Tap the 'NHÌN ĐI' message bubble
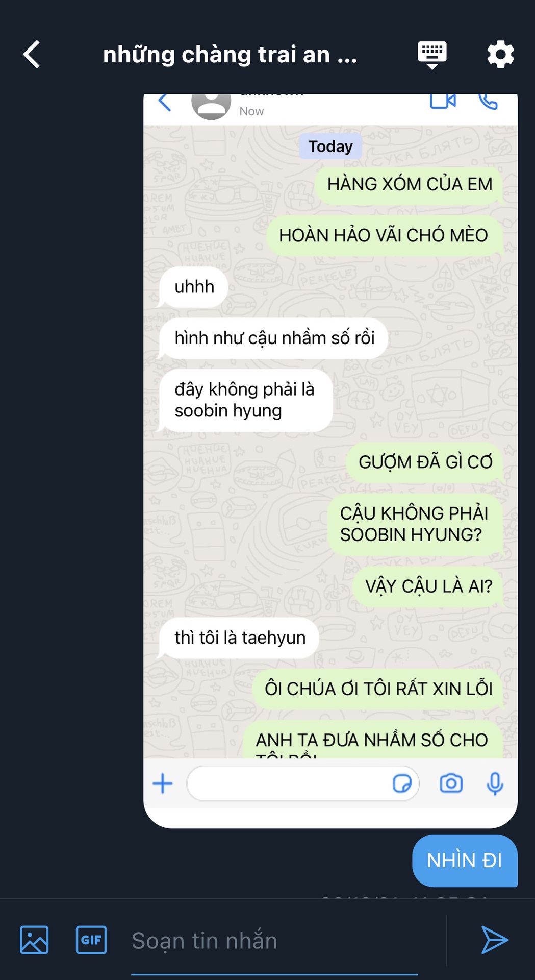Viewport: 535px width, 980px height. [465, 861]
